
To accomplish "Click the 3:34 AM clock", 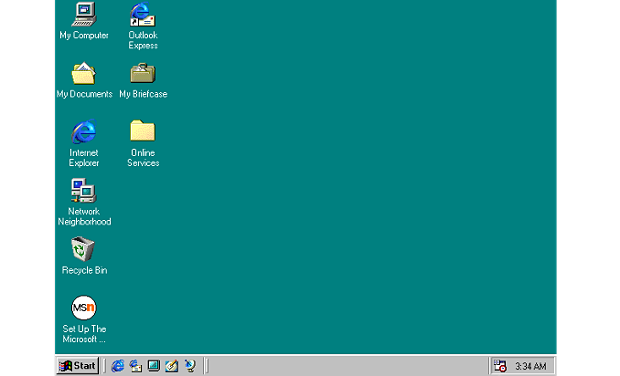I will click(x=531, y=366).
